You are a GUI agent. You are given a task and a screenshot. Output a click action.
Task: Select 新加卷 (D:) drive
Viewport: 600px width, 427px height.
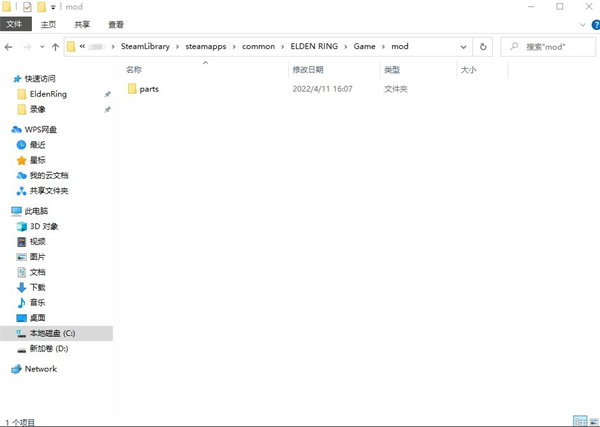pyautogui.click(x=49, y=349)
